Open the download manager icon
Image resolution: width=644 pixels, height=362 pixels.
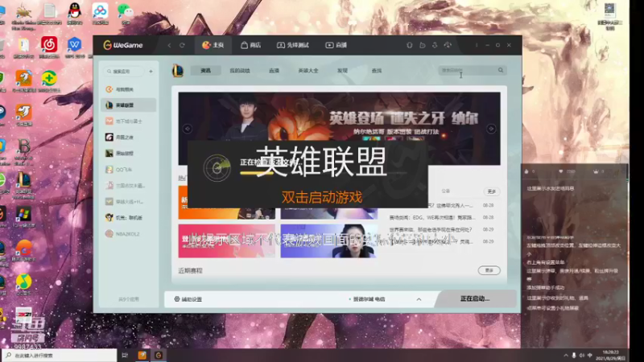[435, 45]
